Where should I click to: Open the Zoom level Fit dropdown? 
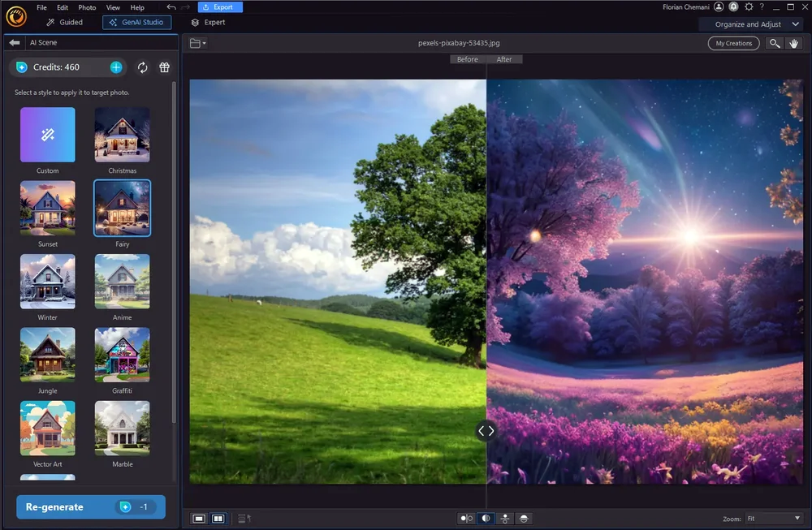pos(774,518)
